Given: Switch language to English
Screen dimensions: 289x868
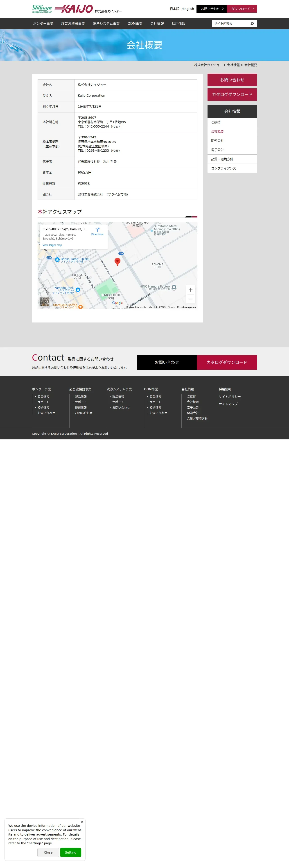Looking at the screenshot, I should 188,9.
